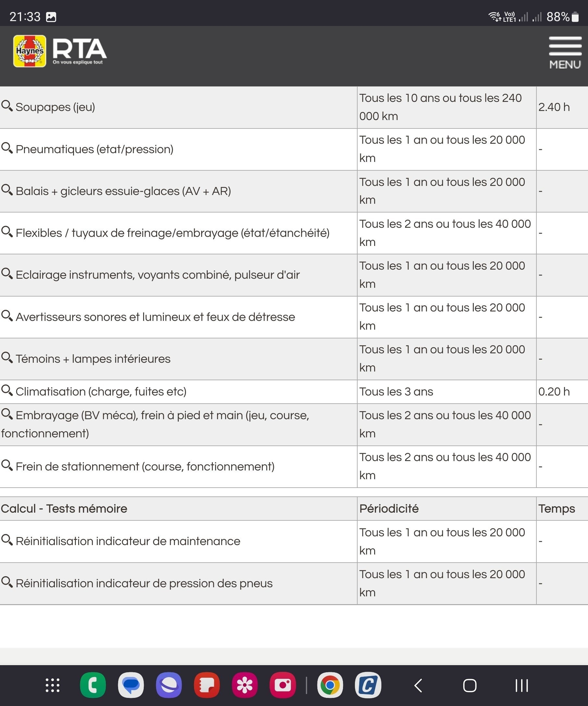Click magnifier icon beside Pneumatiques (etat/pression)
This screenshot has height=706, width=588.
pos(7,148)
